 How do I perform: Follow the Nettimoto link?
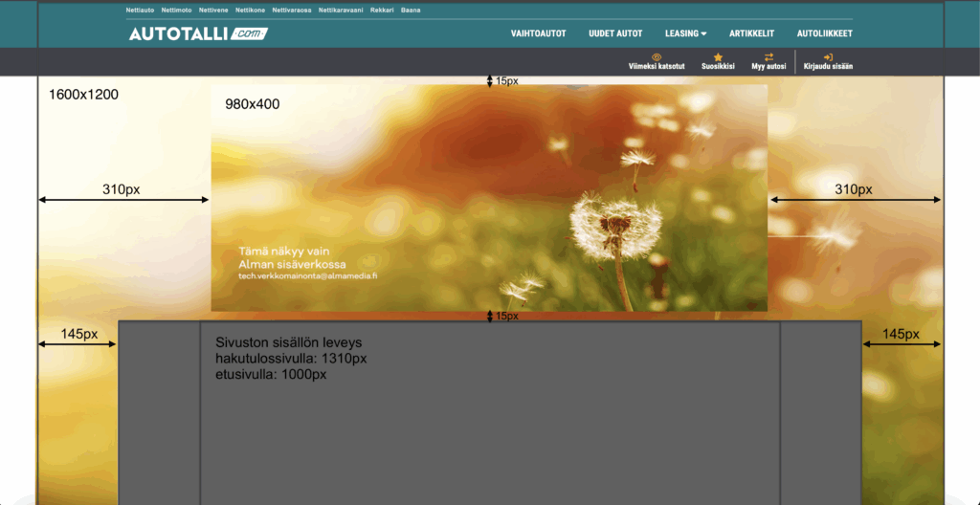click(x=176, y=11)
